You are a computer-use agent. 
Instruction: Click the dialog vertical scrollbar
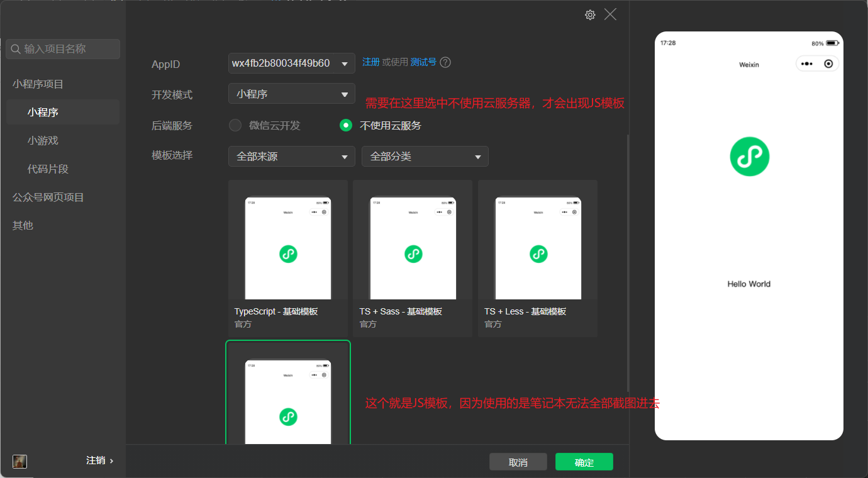click(628, 263)
